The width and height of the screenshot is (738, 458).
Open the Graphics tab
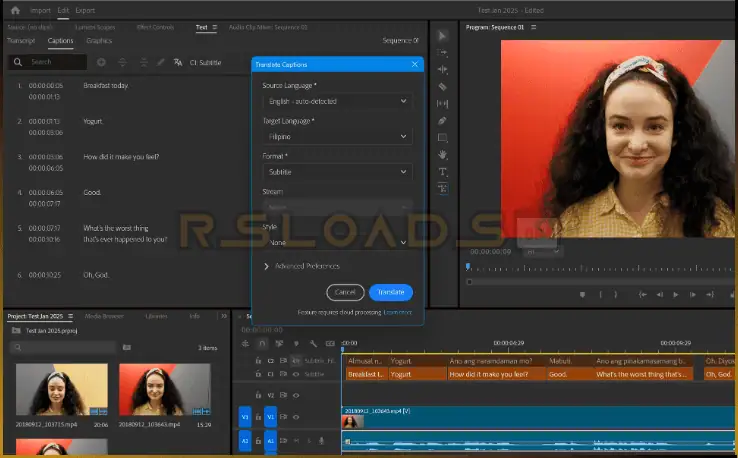[99, 40]
